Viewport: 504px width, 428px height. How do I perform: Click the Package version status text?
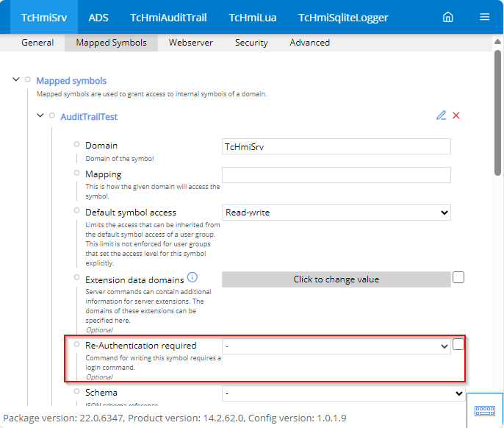click(x=175, y=418)
